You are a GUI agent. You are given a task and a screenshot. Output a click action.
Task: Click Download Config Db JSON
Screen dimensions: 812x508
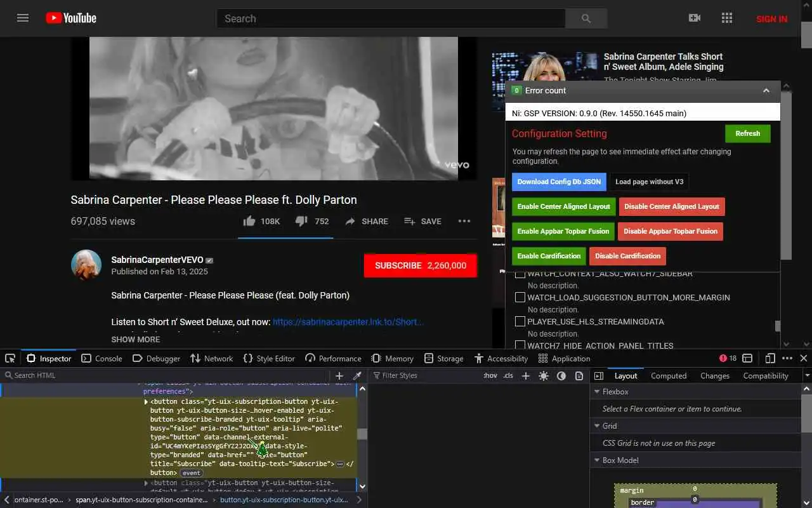point(559,182)
